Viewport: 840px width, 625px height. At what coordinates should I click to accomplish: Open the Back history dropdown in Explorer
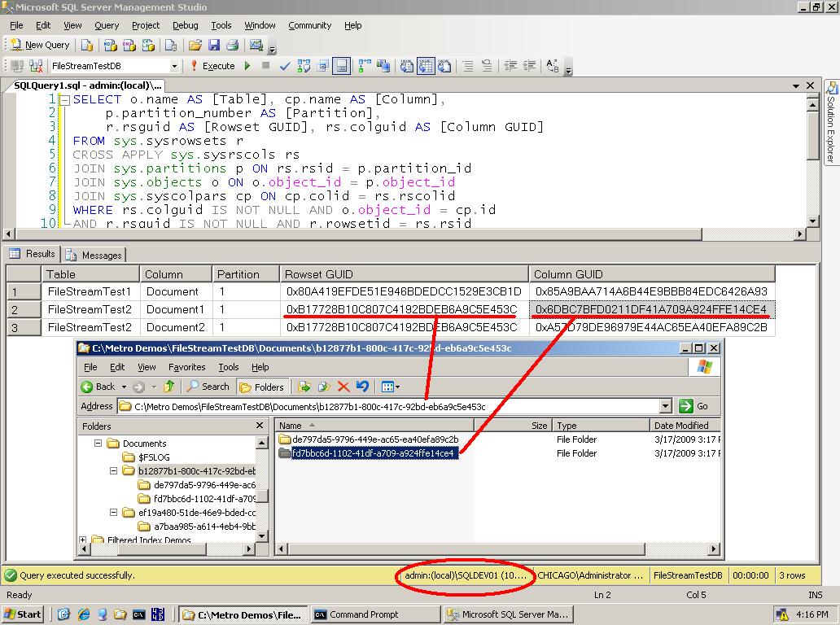coord(124,387)
